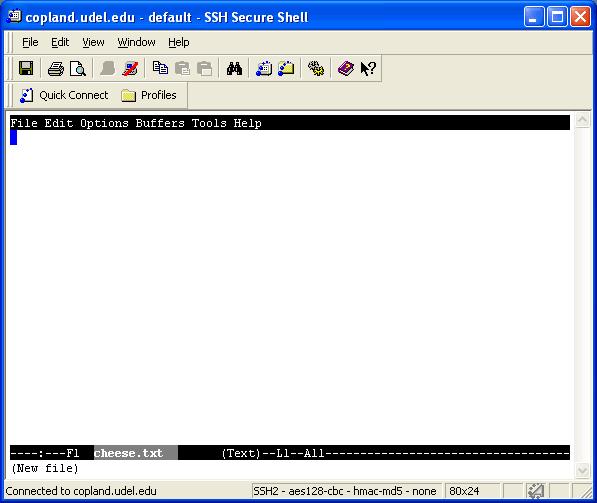Click the Help book icon
597x503 pixels.
[346, 69]
